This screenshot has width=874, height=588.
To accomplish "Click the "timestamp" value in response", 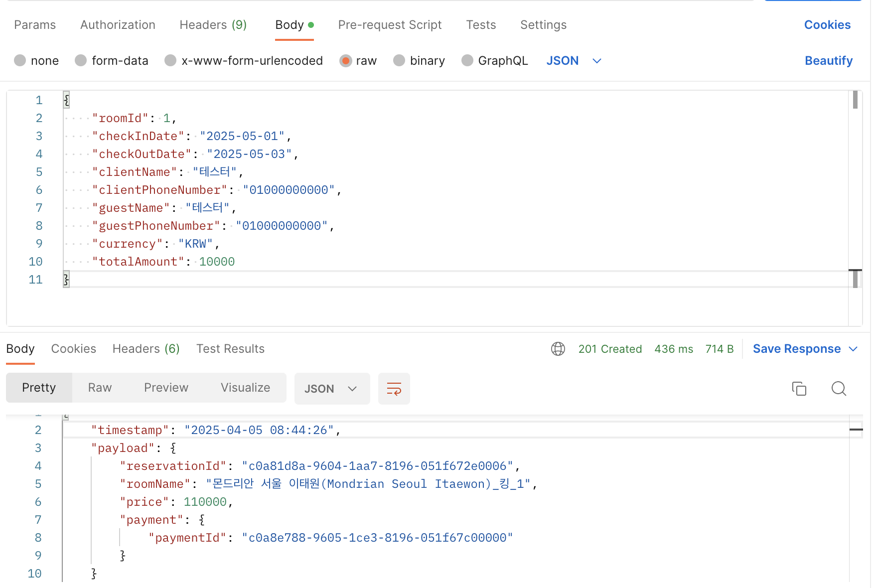I will coord(259,430).
